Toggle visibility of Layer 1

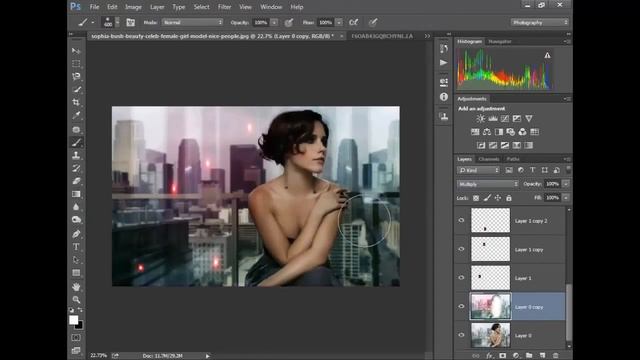click(461, 278)
